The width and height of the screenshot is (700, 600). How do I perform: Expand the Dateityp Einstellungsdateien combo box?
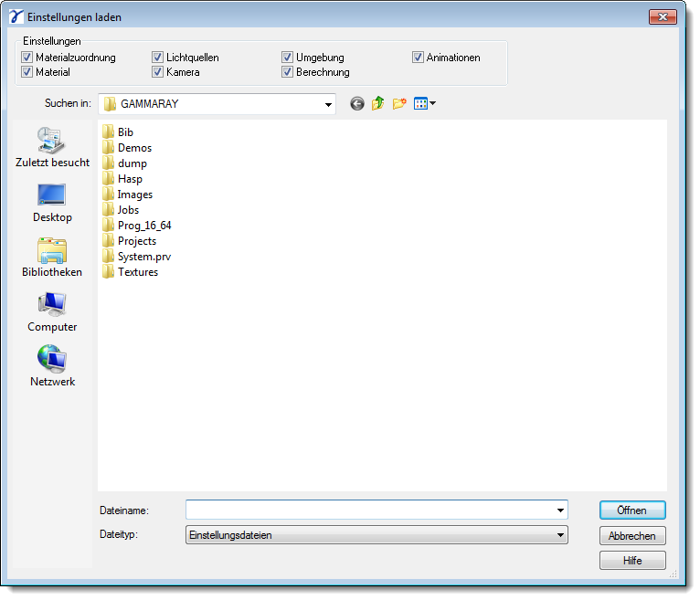[377, 535]
